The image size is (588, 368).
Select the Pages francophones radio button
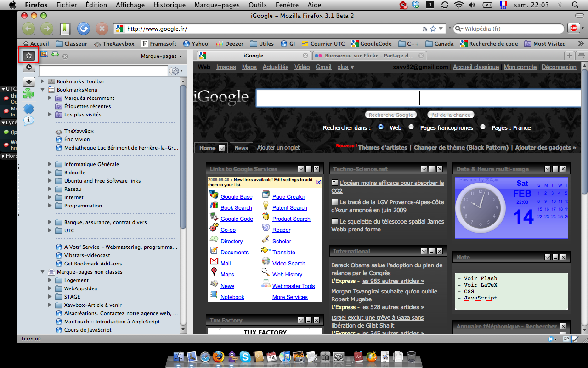click(411, 127)
